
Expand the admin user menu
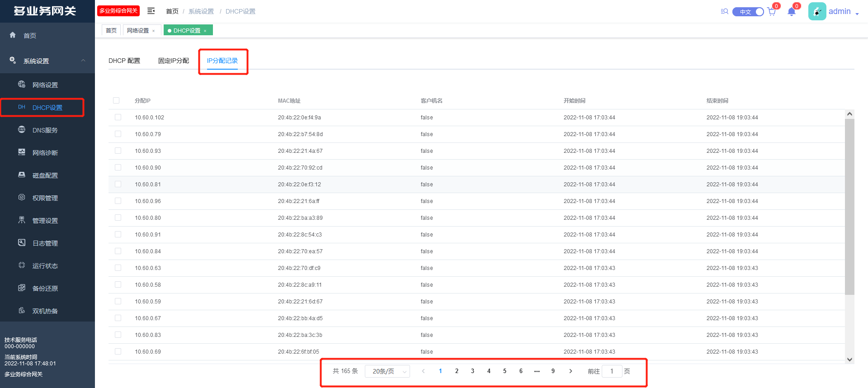[843, 12]
